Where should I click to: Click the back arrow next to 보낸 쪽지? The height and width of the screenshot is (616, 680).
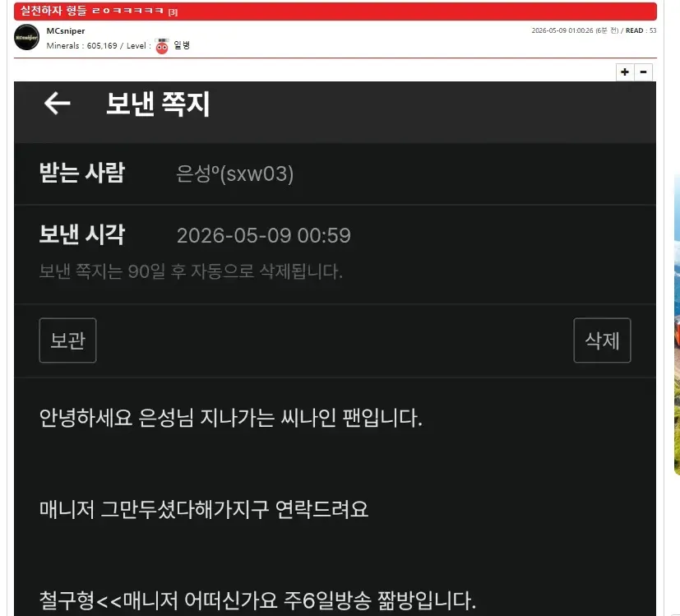(x=57, y=104)
